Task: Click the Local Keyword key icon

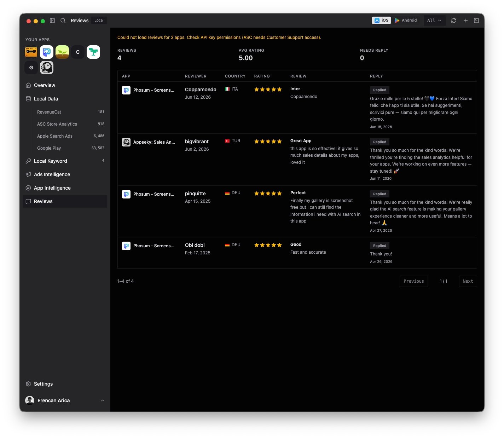Action: tap(28, 161)
